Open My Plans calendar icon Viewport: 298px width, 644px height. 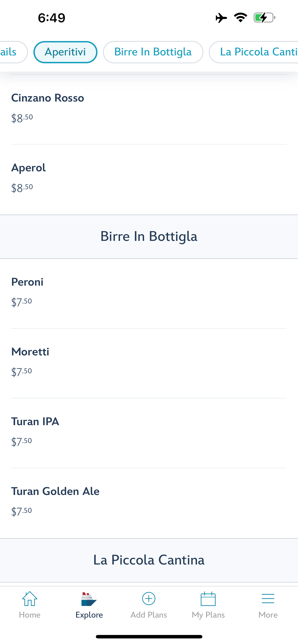point(208,599)
